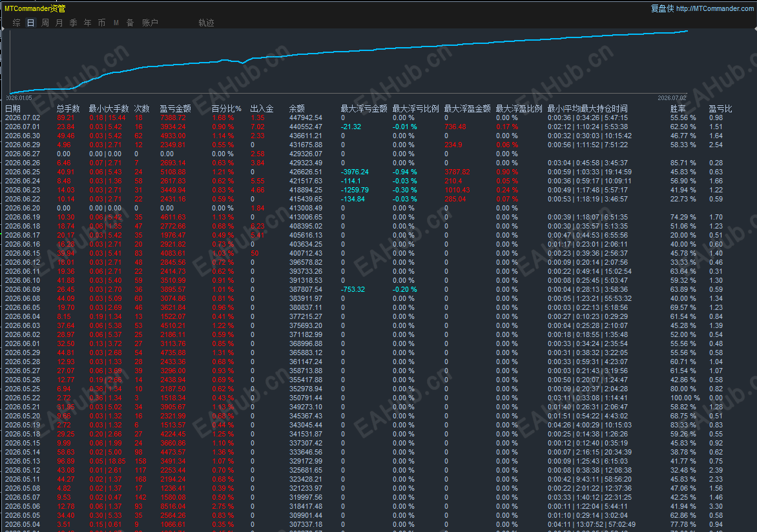
Task: Click the 最大浮亏金额 column header
Action: pyautogui.click(x=364, y=108)
